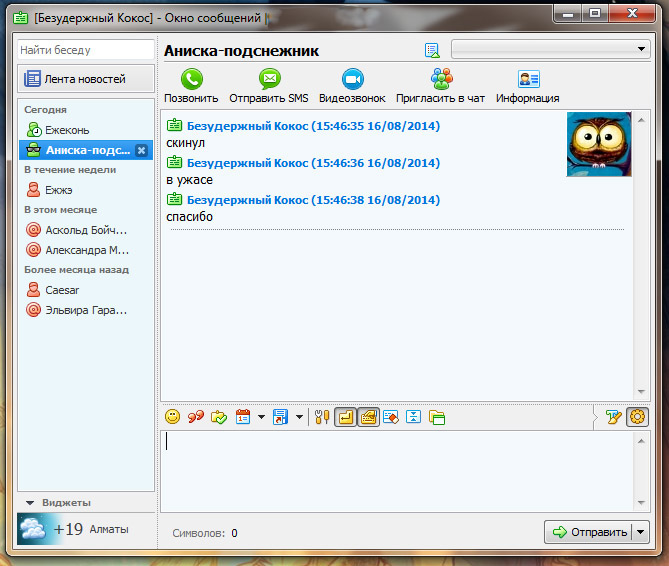The image size is (669, 566).
Task: Open the smiley emoticon picker
Action: 172,417
